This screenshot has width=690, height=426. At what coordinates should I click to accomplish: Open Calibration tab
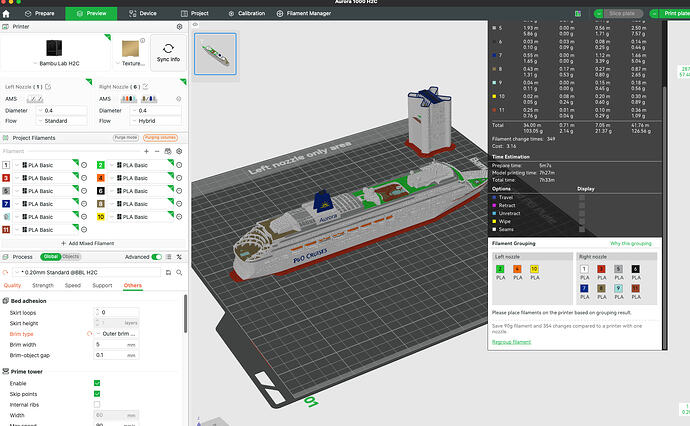pyautogui.click(x=247, y=14)
